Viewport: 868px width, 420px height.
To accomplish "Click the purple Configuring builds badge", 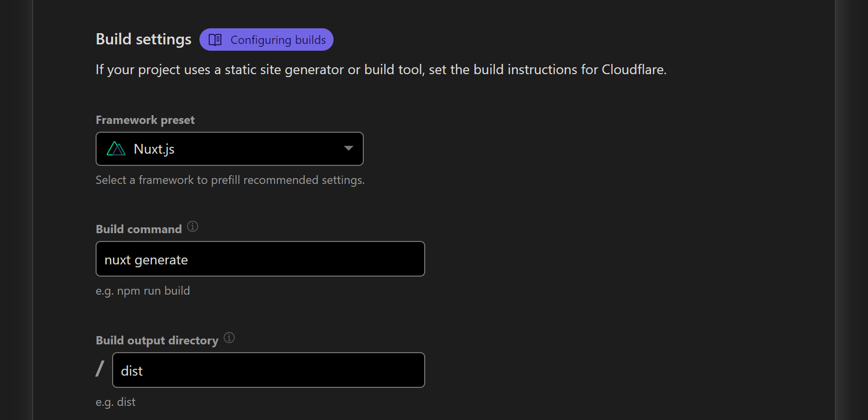I will (x=266, y=40).
